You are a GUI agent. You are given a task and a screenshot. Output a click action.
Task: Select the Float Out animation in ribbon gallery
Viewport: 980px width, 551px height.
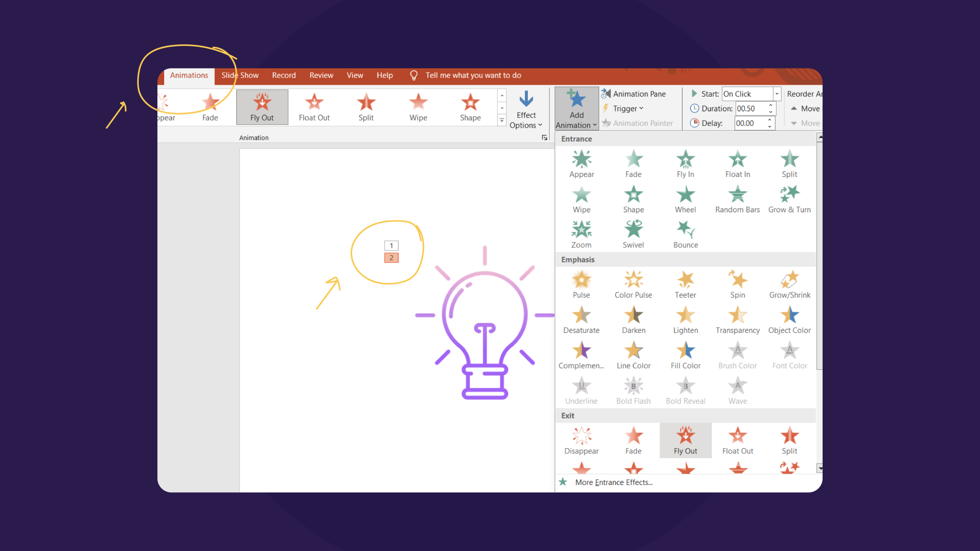[x=314, y=108]
